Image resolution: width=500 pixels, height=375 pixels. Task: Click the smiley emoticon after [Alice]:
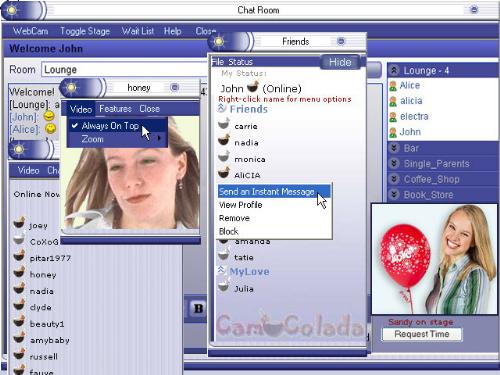[51, 128]
